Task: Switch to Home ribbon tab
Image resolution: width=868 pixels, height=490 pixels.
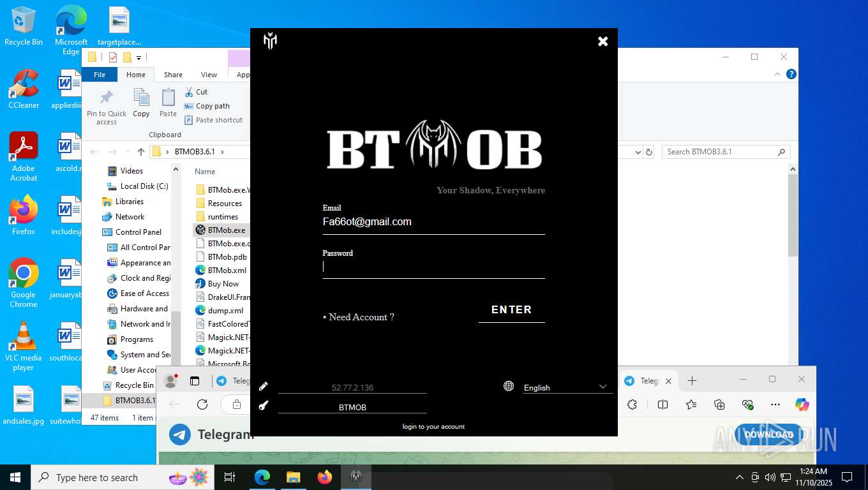Action: point(136,75)
